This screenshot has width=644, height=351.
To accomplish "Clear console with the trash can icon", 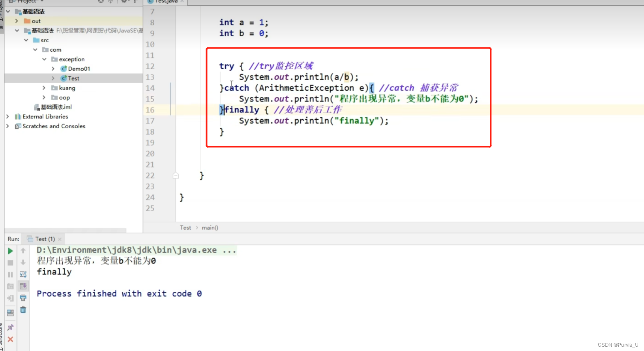I will [23, 310].
